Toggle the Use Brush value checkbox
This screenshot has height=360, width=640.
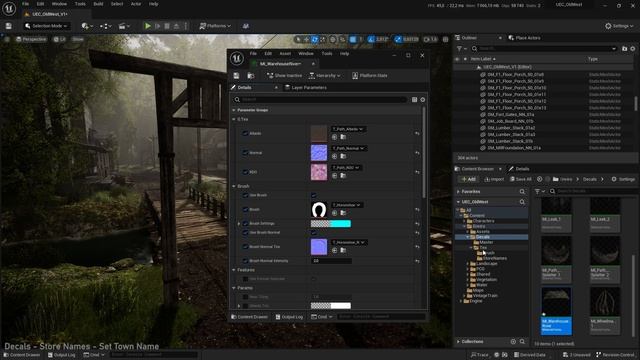coord(313,195)
